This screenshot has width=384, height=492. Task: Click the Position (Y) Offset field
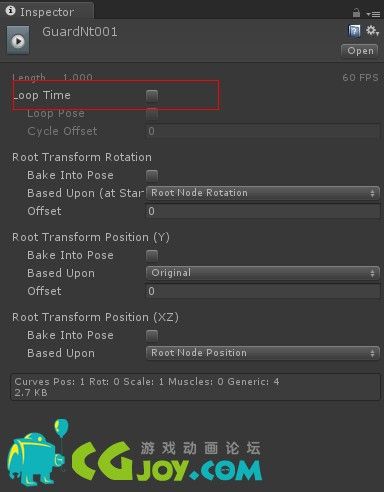point(263,291)
